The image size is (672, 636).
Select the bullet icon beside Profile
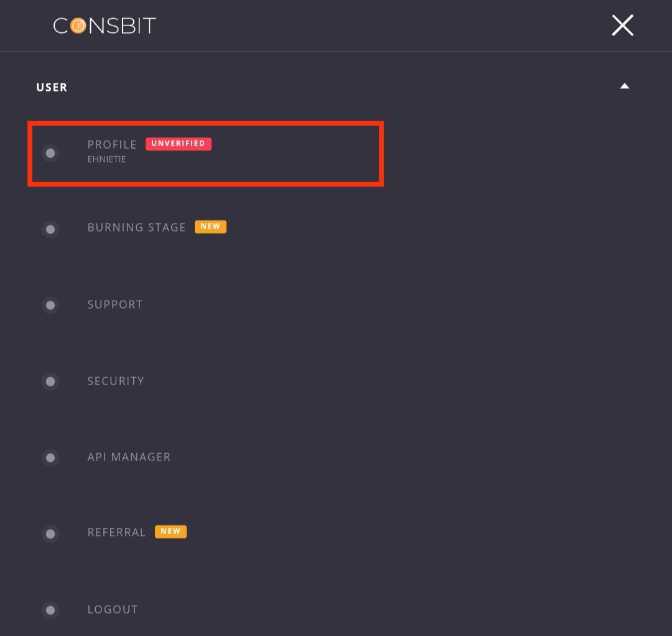(x=50, y=153)
